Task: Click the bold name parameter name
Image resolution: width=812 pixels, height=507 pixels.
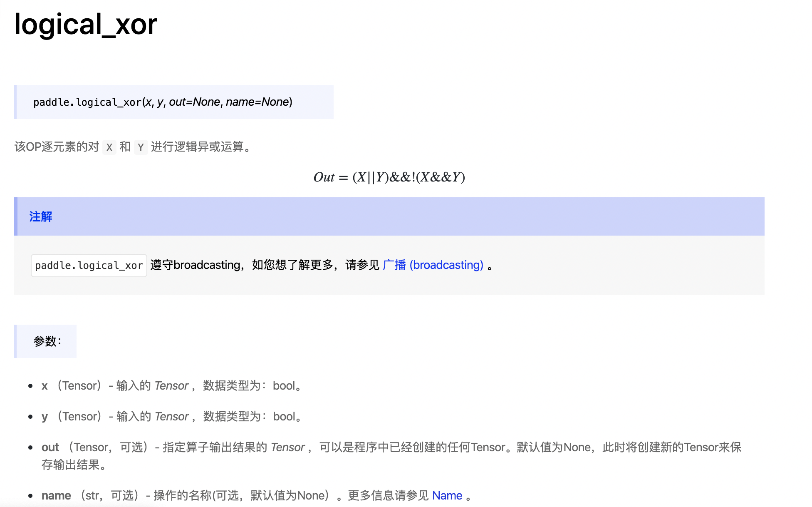Action: coord(56,495)
